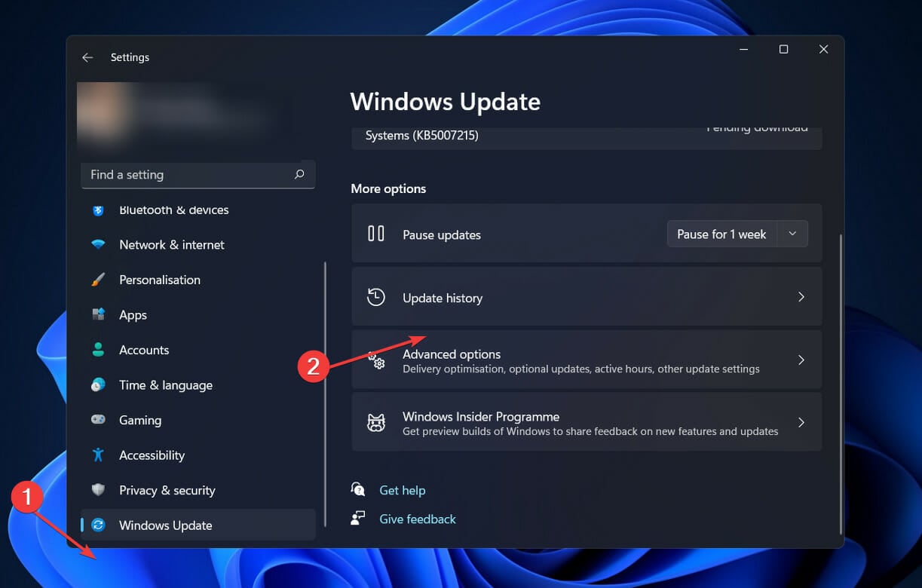Click the Pause updates icon
This screenshot has width=922, height=588.
tap(375, 234)
